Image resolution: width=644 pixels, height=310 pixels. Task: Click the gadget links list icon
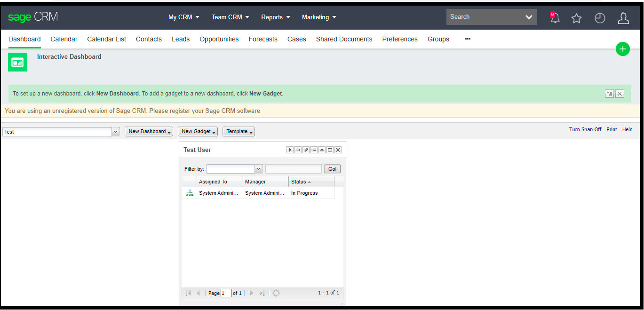tap(298, 150)
